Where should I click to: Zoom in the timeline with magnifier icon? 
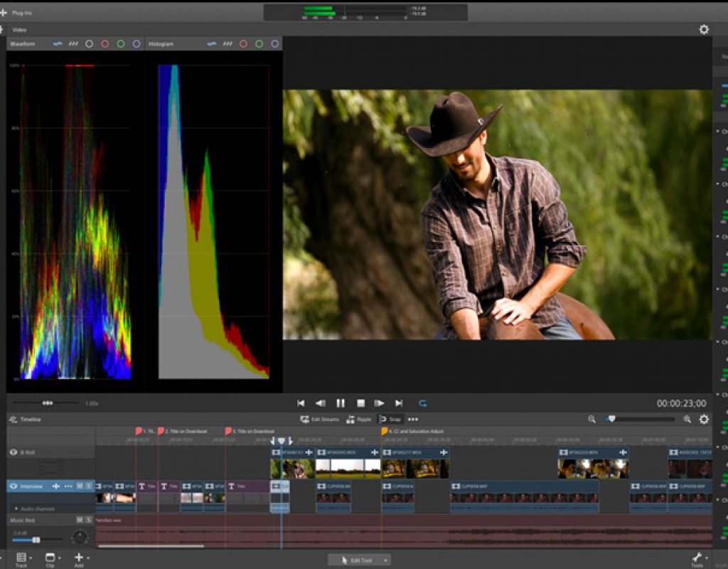click(687, 420)
